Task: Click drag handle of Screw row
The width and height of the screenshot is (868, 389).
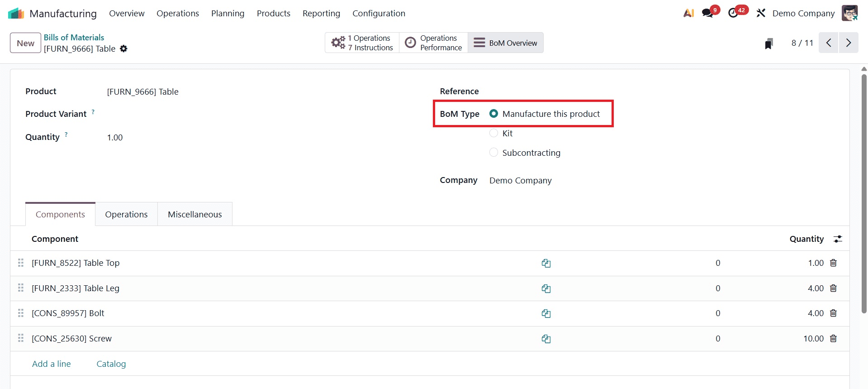Action: tap(21, 338)
